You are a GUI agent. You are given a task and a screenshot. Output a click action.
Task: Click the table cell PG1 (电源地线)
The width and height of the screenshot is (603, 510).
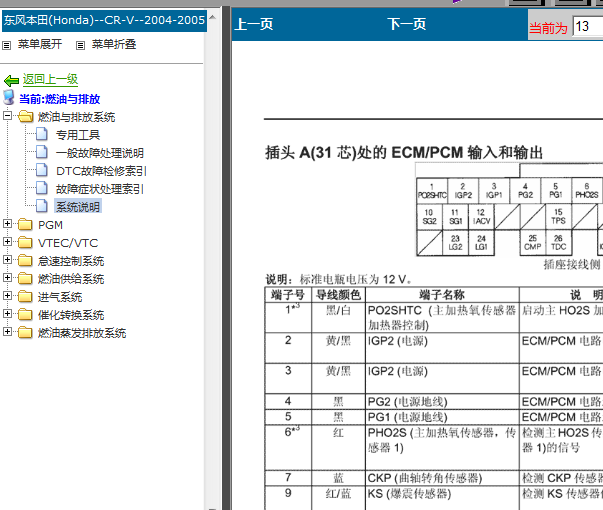[442, 417]
